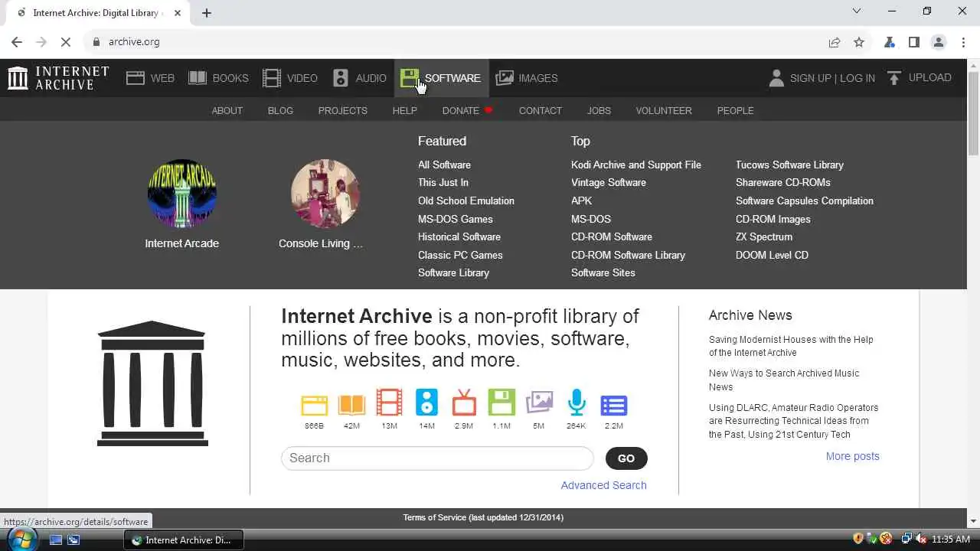Open the Help menu item

click(405, 110)
